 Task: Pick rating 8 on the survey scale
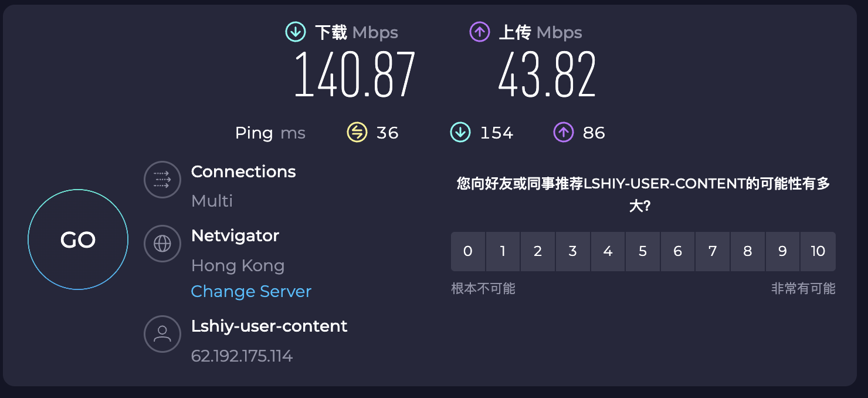coord(747,251)
